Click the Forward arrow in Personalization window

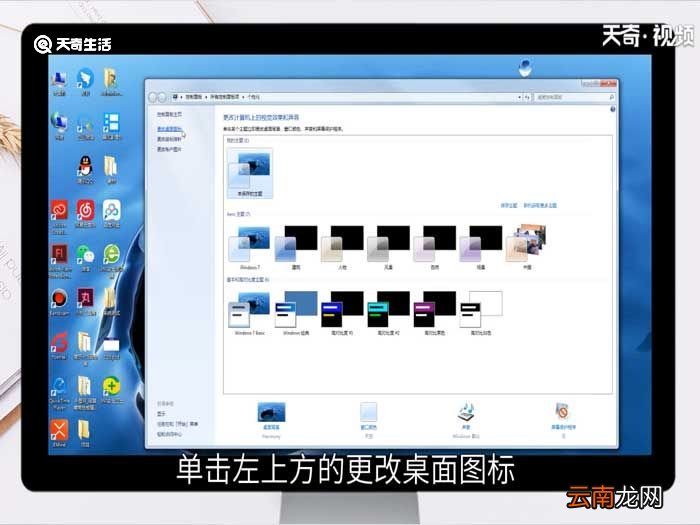[x=162, y=97]
